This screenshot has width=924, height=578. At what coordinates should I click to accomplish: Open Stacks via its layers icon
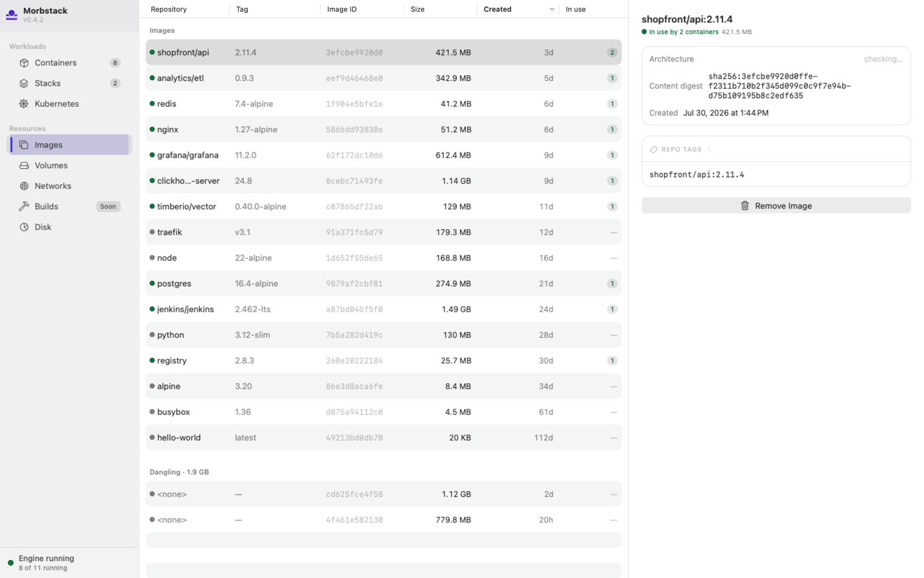point(24,83)
